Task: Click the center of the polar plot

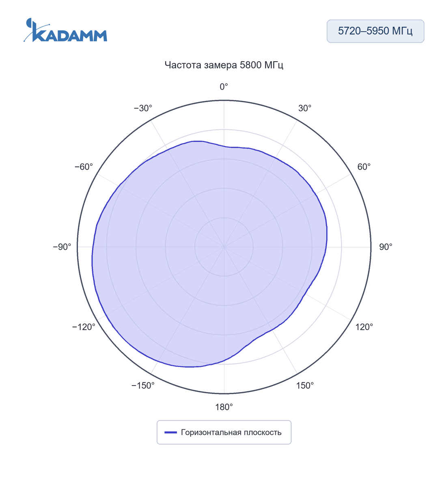Action: pyautogui.click(x=224, y=247)
